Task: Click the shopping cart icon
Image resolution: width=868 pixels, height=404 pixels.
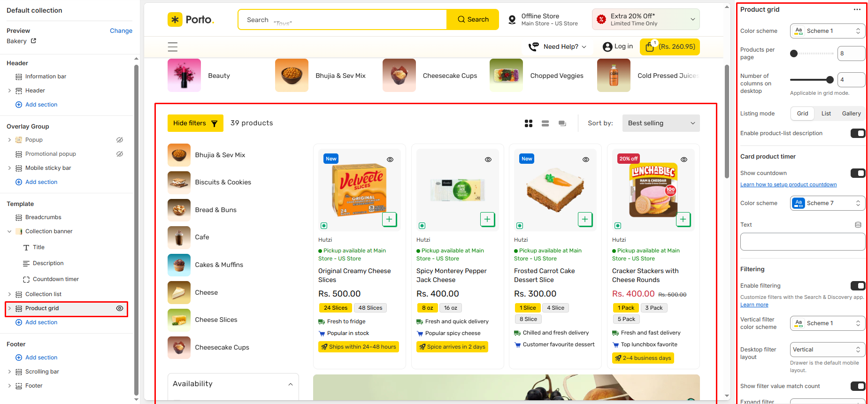Action: point(650,47)
